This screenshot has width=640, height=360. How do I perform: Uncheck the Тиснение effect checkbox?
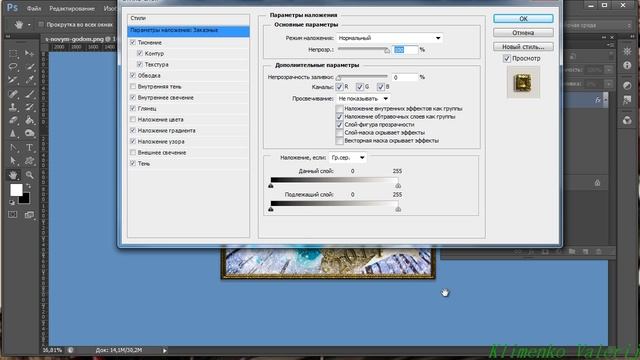coord(133,42)
